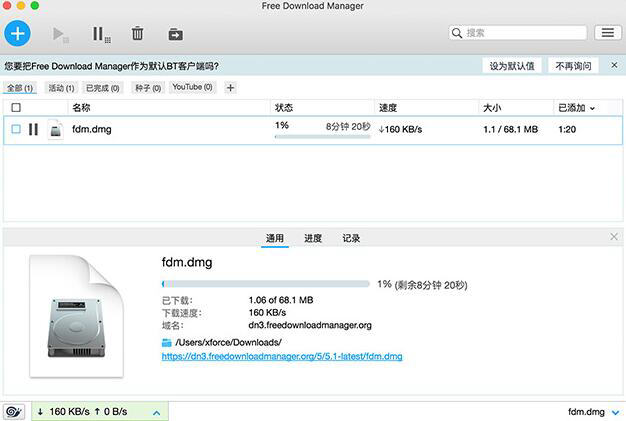
Task: Close the download details panel
Action: [x=614, y=237]
